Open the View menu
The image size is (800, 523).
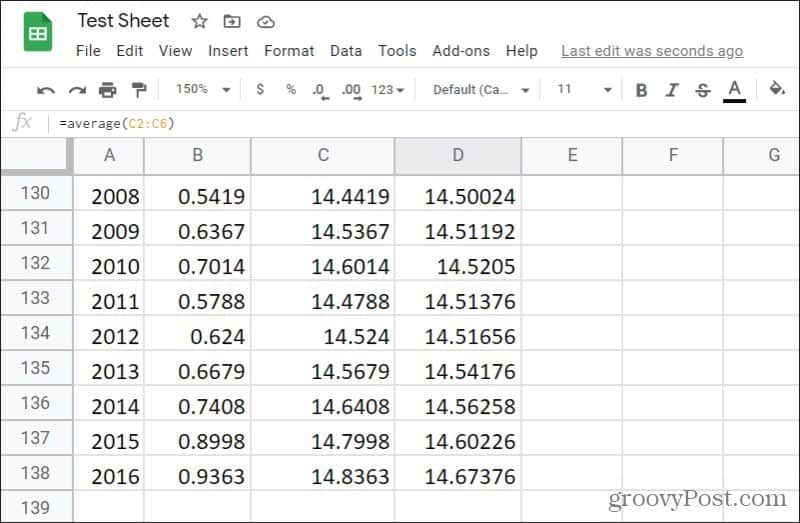175,51
